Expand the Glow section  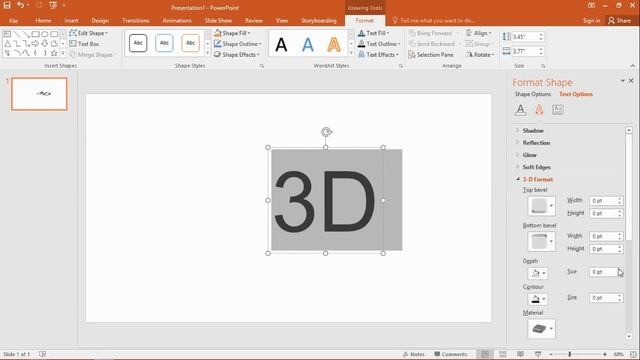[529, 155]
